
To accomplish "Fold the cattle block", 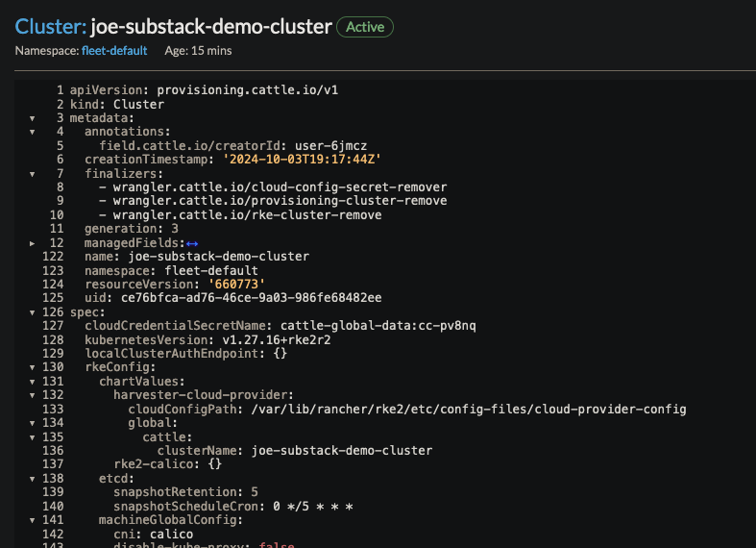I will coord(33,437).
